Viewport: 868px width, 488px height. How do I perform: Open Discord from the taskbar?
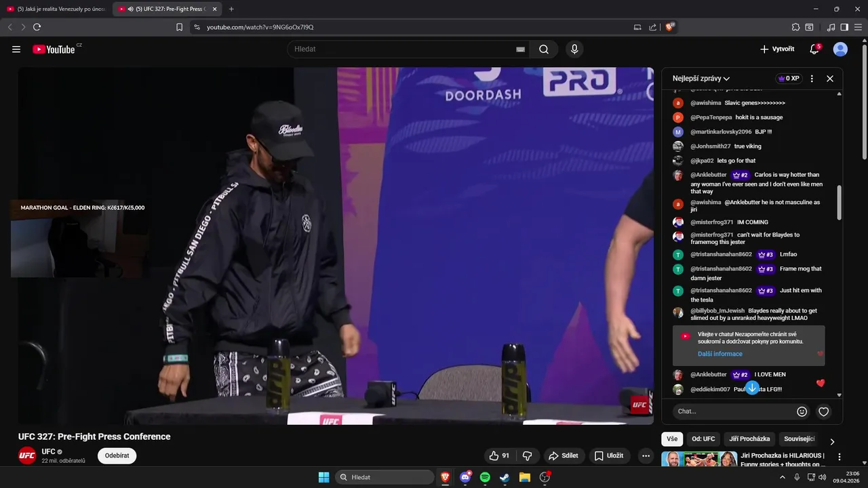tap(465, 477)
